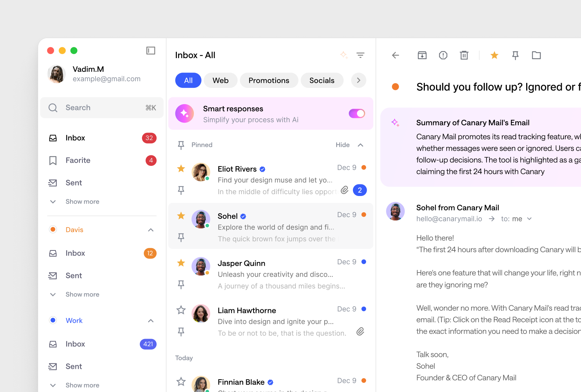Unpin Jasper Quinn's email

point(180,285)
